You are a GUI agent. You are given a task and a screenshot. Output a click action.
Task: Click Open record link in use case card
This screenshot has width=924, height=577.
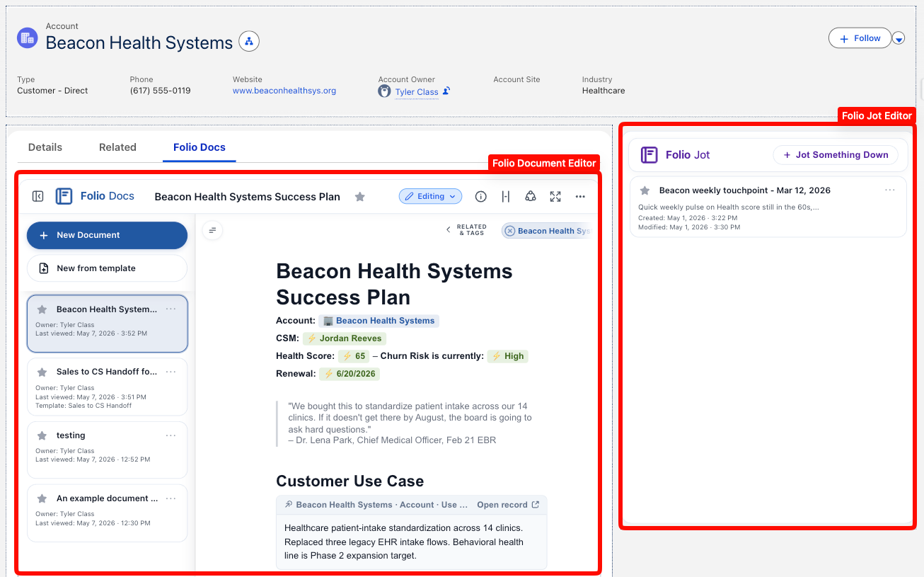pos(507,505)
